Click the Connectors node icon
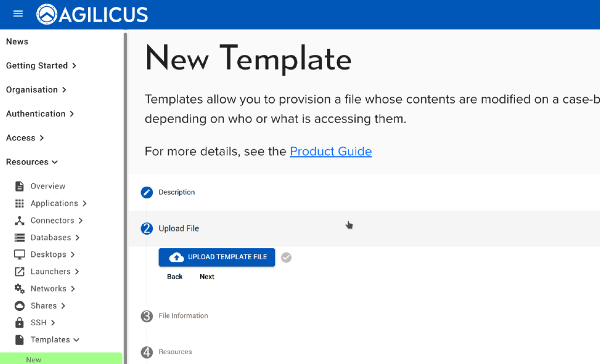Image resolution: width=600 pixels, height=364 pixels. pyautogui.click(x=19, y=221)
